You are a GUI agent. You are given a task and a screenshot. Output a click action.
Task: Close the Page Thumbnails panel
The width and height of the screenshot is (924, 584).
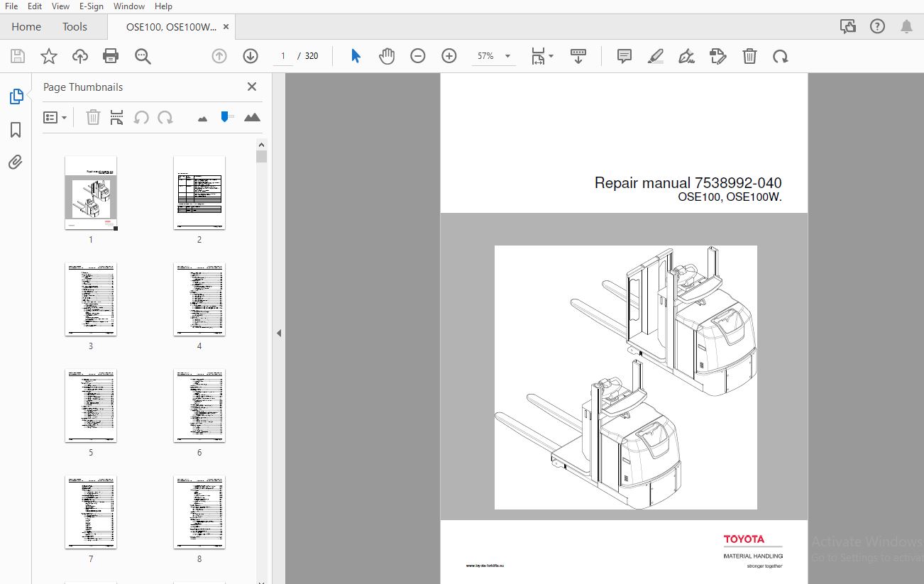[x=251, y=87]
